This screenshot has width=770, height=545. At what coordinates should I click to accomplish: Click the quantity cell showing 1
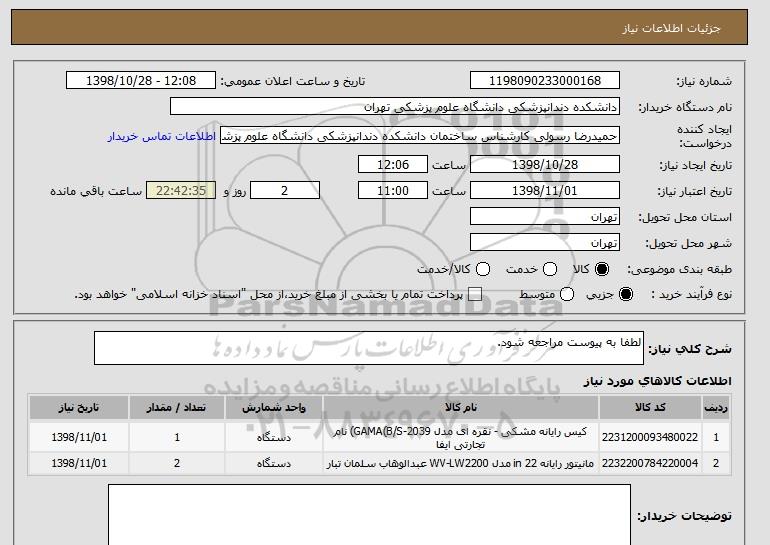[x=177, y=437]
